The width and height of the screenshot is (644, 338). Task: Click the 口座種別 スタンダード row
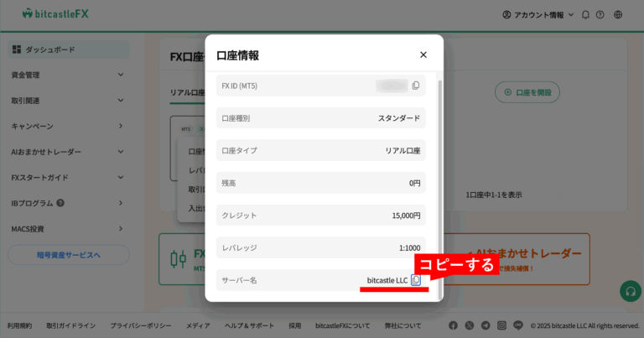coord(321,118)
